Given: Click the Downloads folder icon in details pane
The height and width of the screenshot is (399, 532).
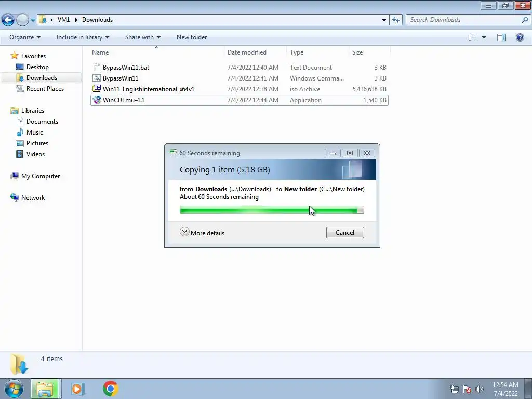Looking at the screenshot, I should tap(19, 364).
